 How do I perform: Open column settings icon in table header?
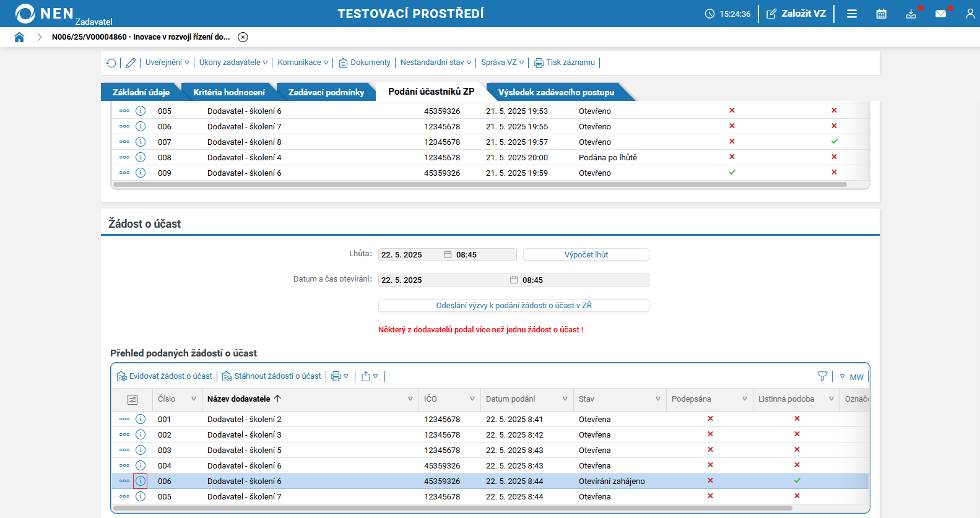click(x=132, y=400)
